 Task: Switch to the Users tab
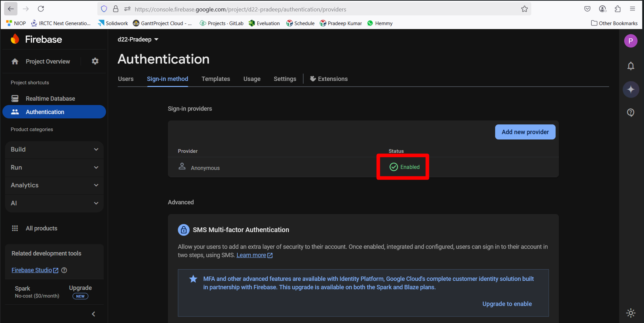pos(126,79)
